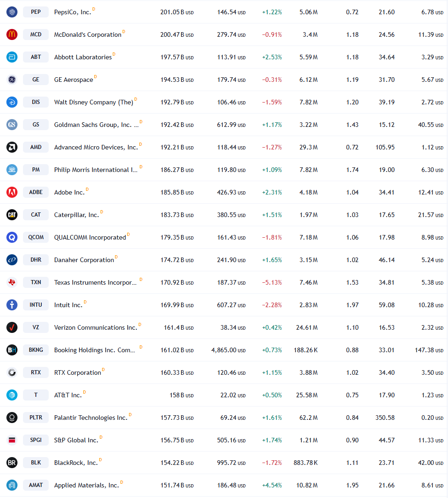Click Applied Materials change value +4.54%
Viewport: 448px width, 498px height.
coord(272,485)
